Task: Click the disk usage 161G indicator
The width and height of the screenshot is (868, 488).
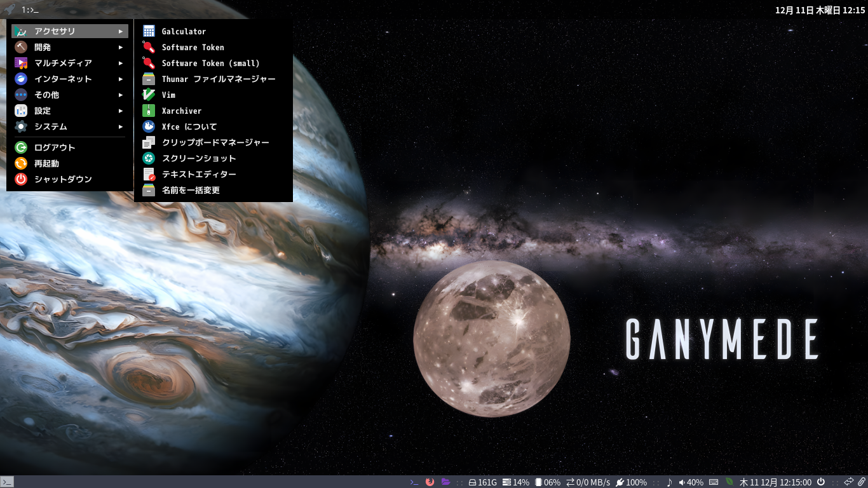Action: (x=482, y=482)
